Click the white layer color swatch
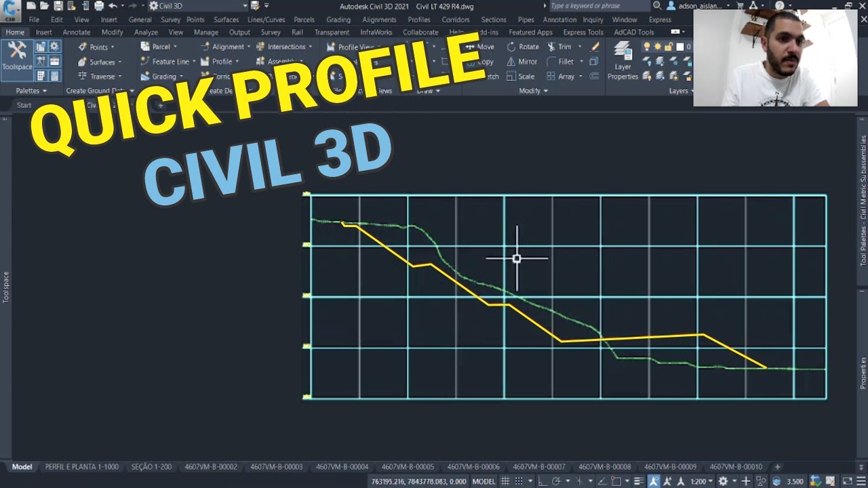Screen dimensions: 868x488 (x=679, y=47)
